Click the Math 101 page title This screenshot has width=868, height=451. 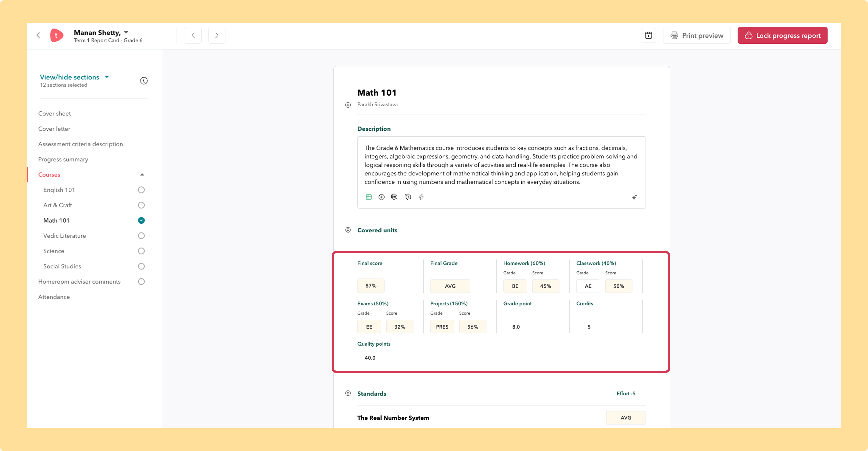tap(377, 92)
